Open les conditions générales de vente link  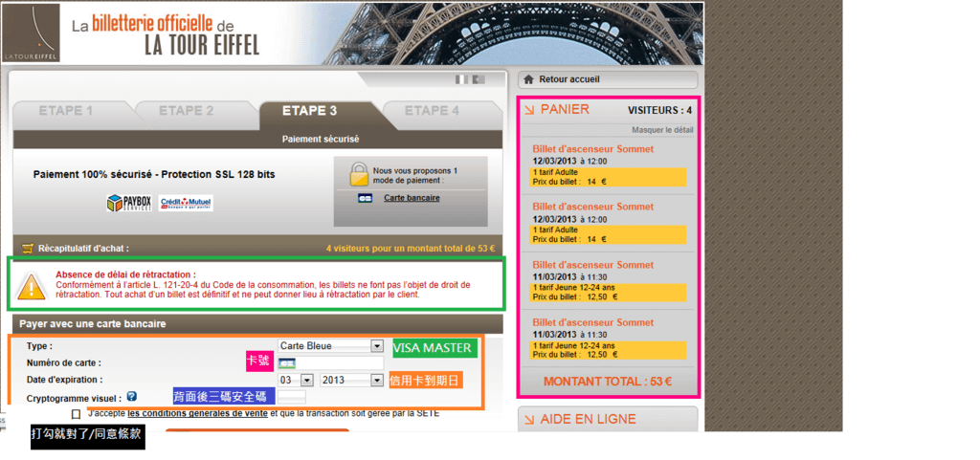[x=197, y=413]
